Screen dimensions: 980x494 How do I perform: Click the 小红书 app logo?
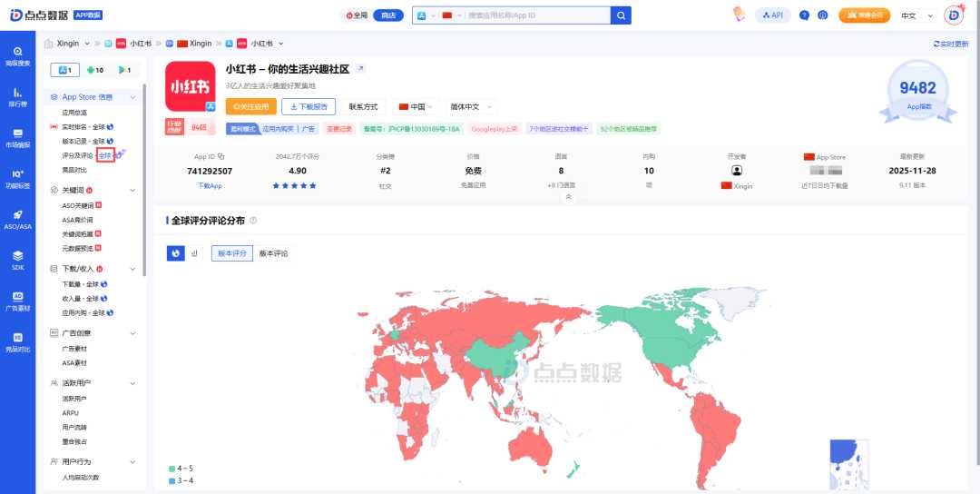(191, 87)
